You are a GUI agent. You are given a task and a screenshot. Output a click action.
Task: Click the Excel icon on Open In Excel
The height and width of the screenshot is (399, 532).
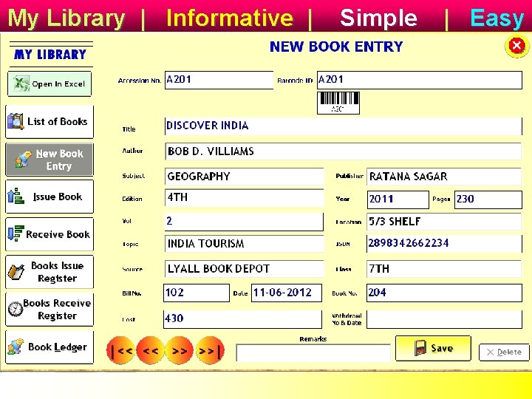pyautogui.click(x=21, y=83)
